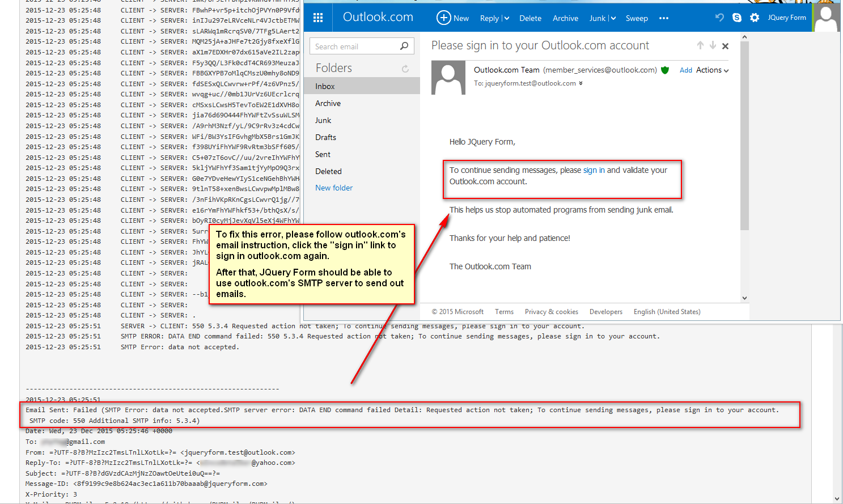This screenshot has width=843, height=504.
Task: Click Sweep in the Outlook toolbar
Action: [x=637, y=18]
